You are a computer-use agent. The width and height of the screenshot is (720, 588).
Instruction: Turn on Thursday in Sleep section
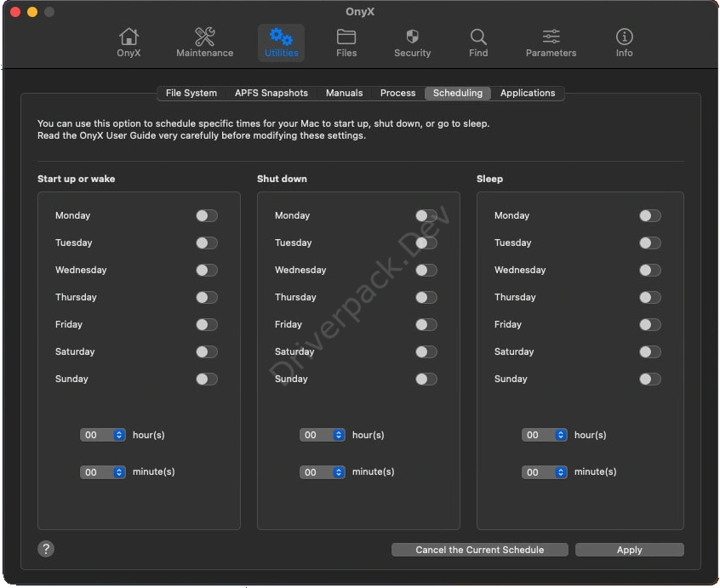(x=650, y=298)
